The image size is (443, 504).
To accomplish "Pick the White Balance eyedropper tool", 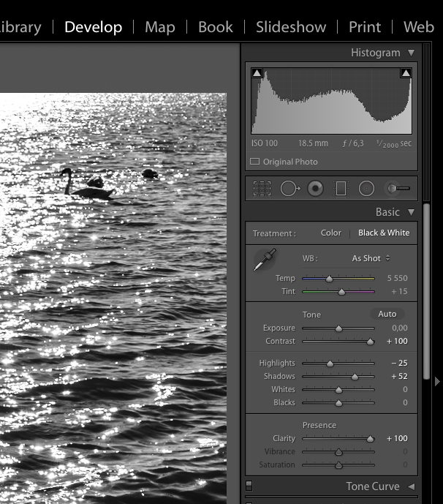I will pos(265,260).
